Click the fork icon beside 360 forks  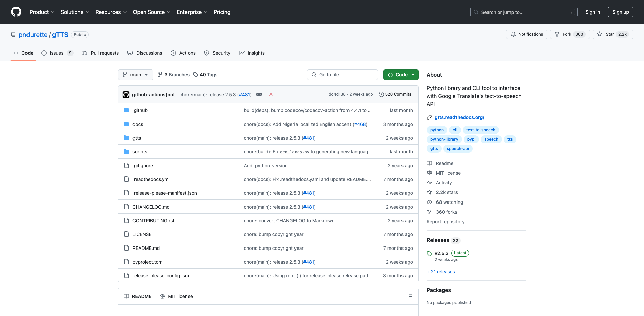(x=429, y=212)
